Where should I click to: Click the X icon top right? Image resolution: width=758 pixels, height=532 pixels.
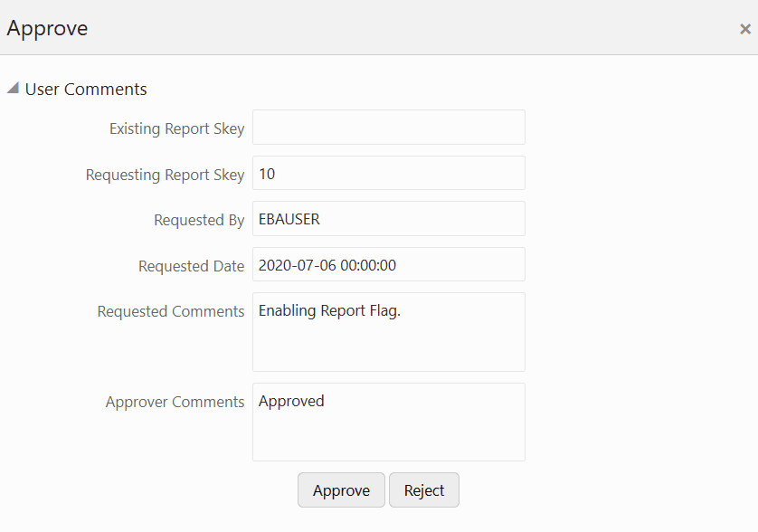pyautogui.click(x=744, y=27)
